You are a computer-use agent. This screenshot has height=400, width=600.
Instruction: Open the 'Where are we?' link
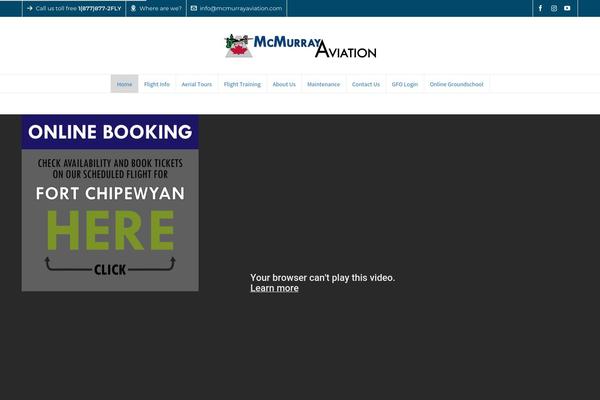(x=160, y=8)
